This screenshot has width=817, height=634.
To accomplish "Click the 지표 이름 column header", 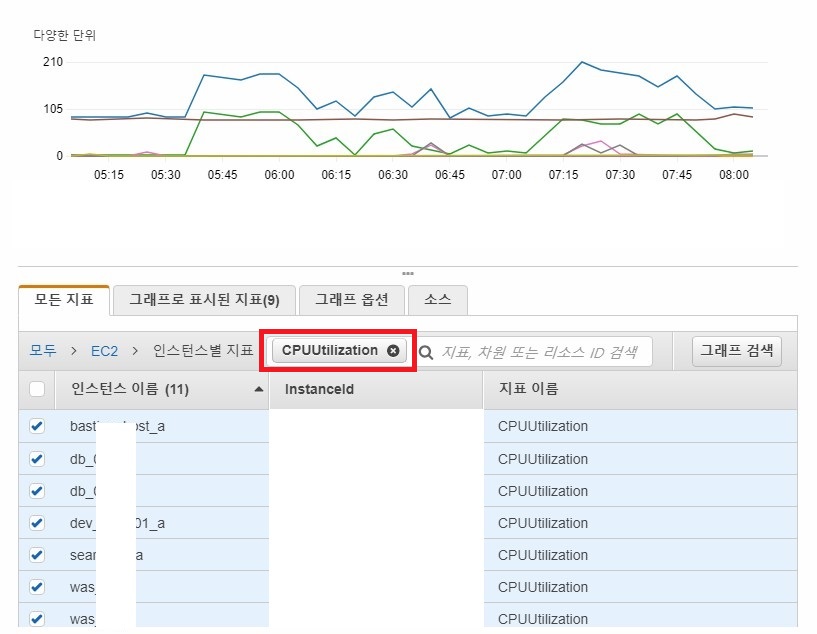I will coord(530,389).
